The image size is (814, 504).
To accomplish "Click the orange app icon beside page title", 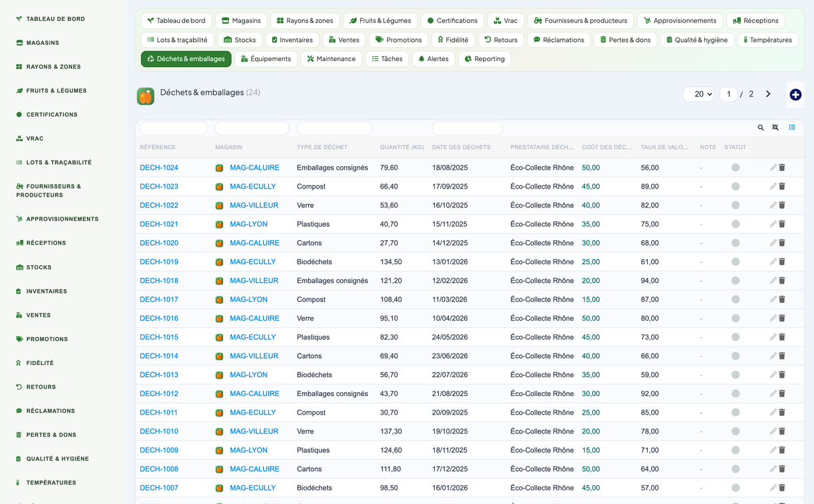I will pos(145,96).
